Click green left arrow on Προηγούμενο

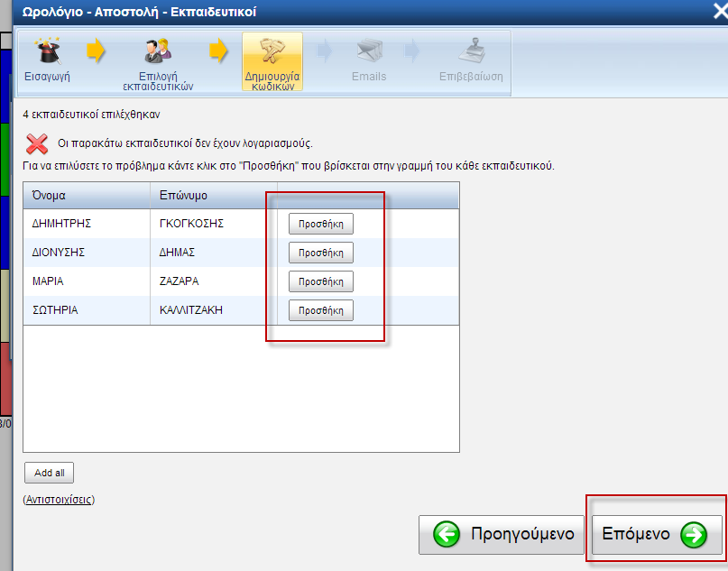click(x=447, y=535)
